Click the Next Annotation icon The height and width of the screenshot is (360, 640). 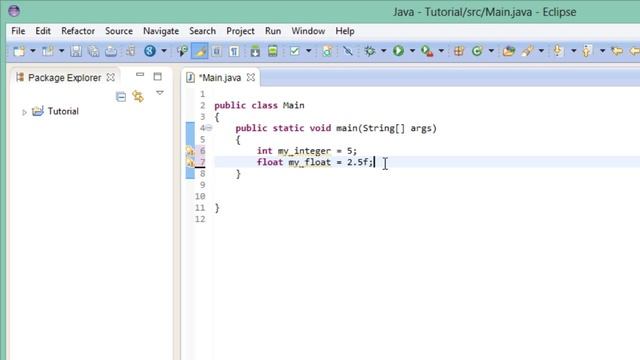[x=558, y=51]
